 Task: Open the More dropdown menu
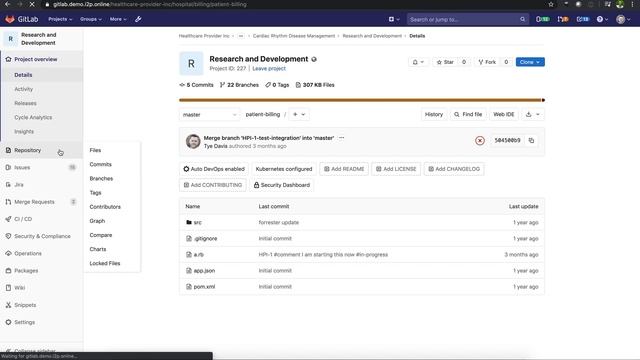point(118,19)
